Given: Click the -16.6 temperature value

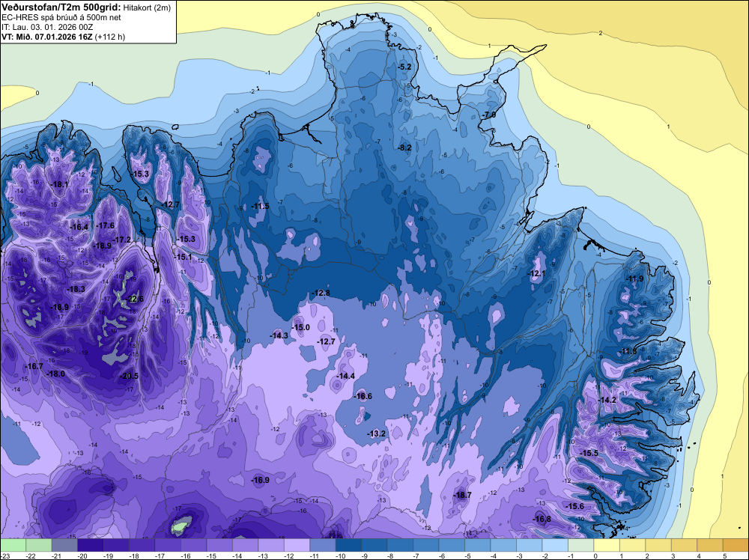Looking at the screenshot, I should point(363,396).
